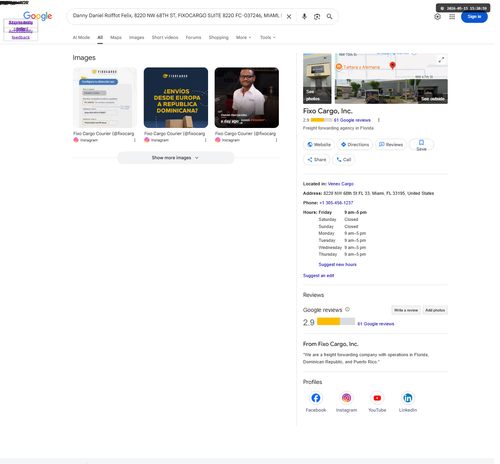The image size is (500, 464).
Task: Click the Directions button
Action: pos(355,144)
